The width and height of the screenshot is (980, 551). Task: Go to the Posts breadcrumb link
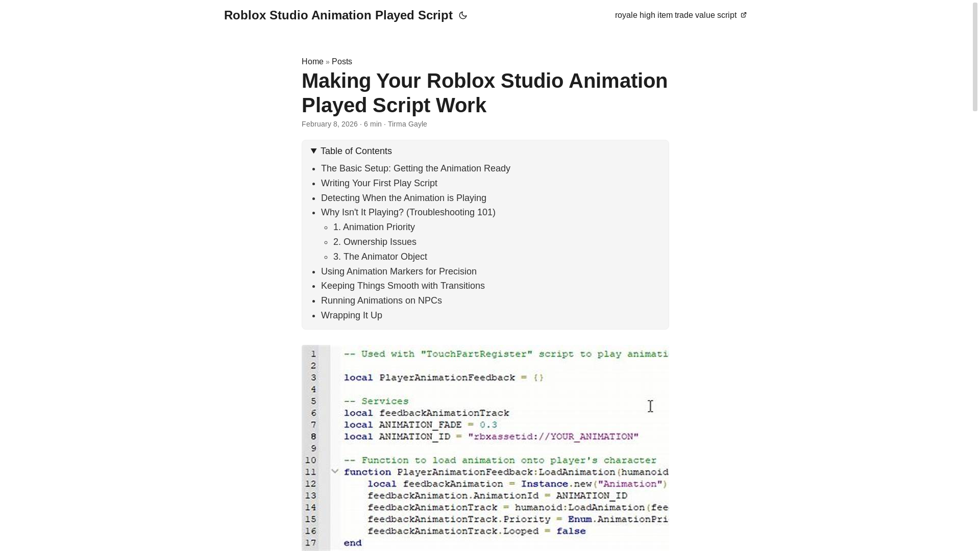(342, 61)
